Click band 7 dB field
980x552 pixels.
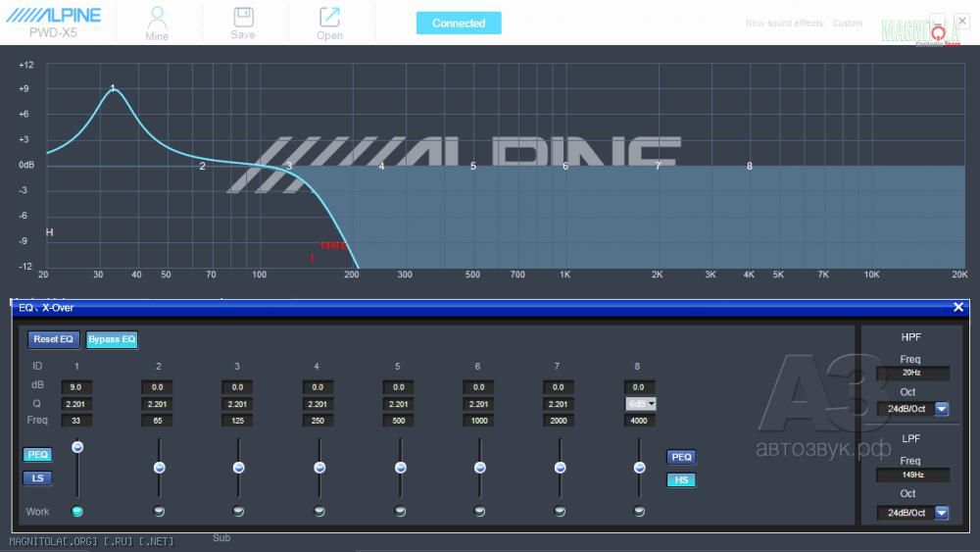[559, 387]
